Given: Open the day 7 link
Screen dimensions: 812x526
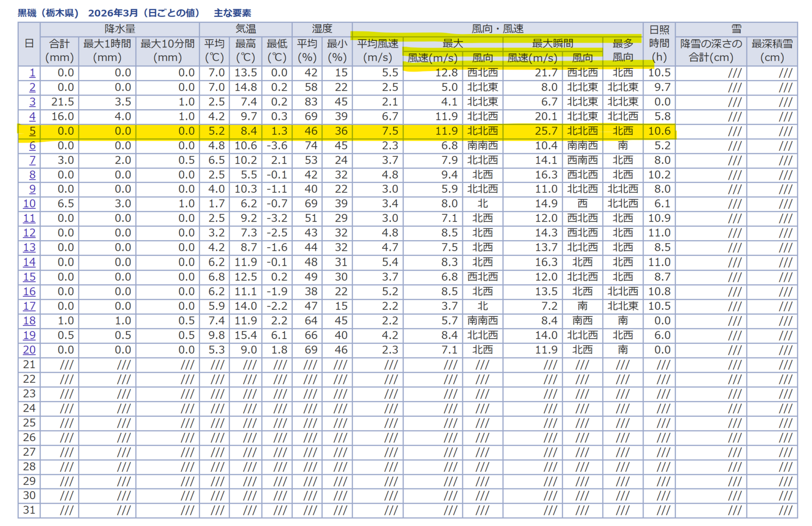Looking at the screenshot, I should point(32,160).
